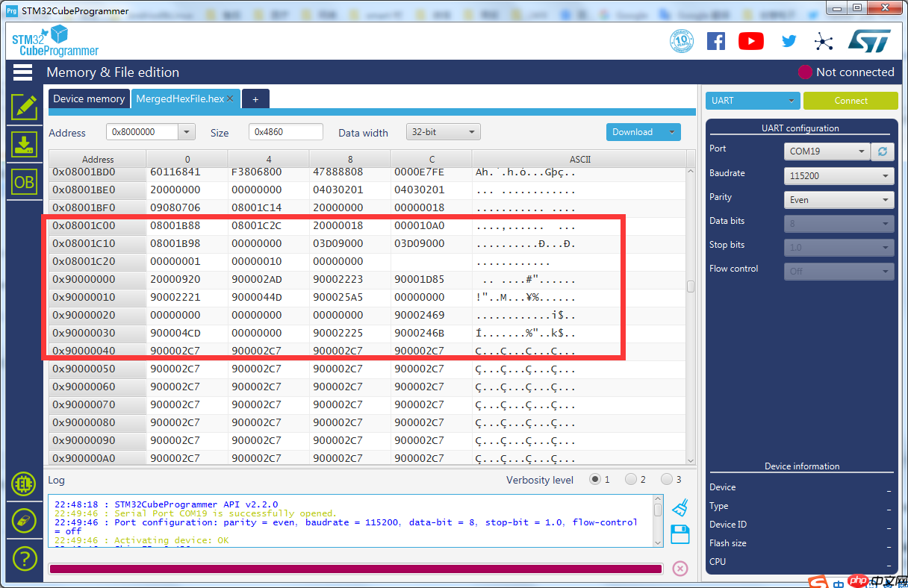Click the Connect button

(x=851, y=99)
